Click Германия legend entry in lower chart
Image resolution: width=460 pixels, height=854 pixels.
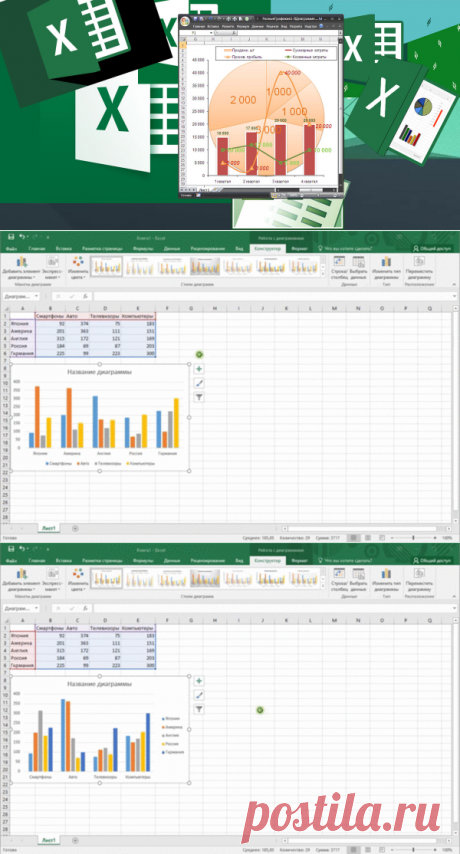[x=173, y=752]
